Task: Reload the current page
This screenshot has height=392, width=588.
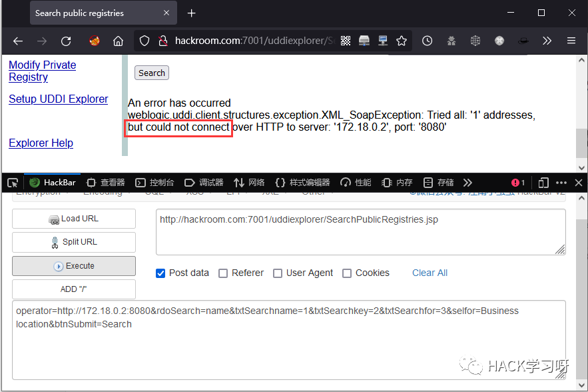Action: [x=66, y=41]
